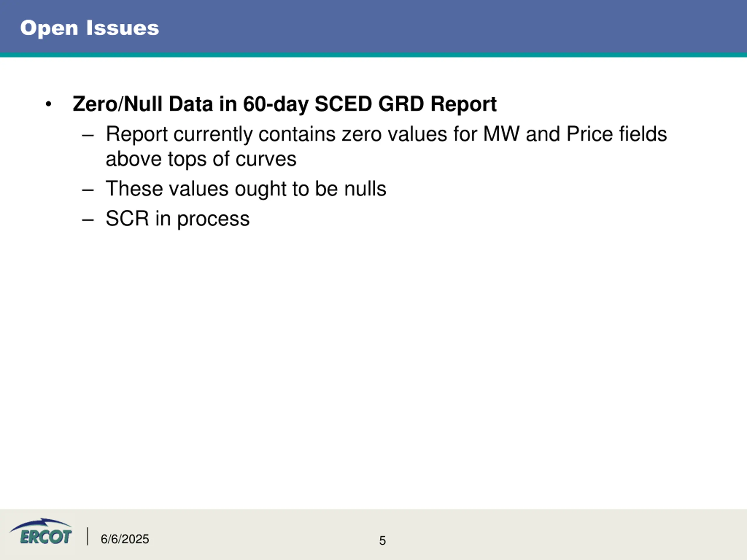Select the "These values ought to be nulls" bullet
This screenshot has height=560, width=747.
tap(246, 189)
